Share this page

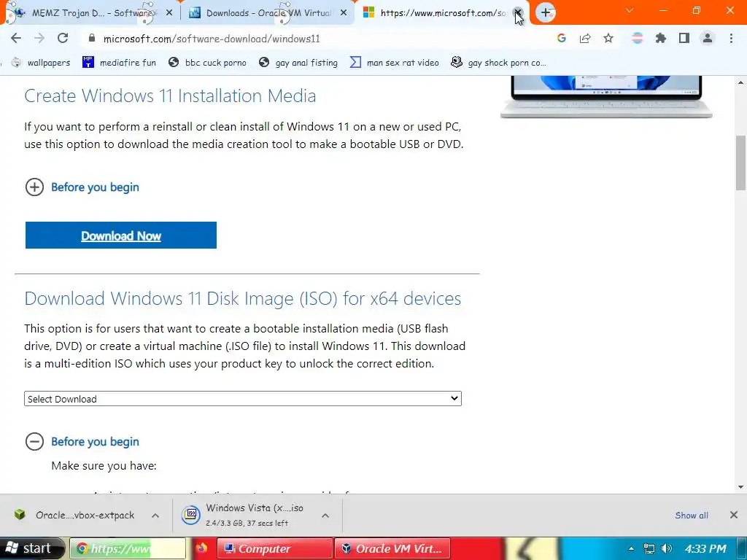[x=585, y=39]
